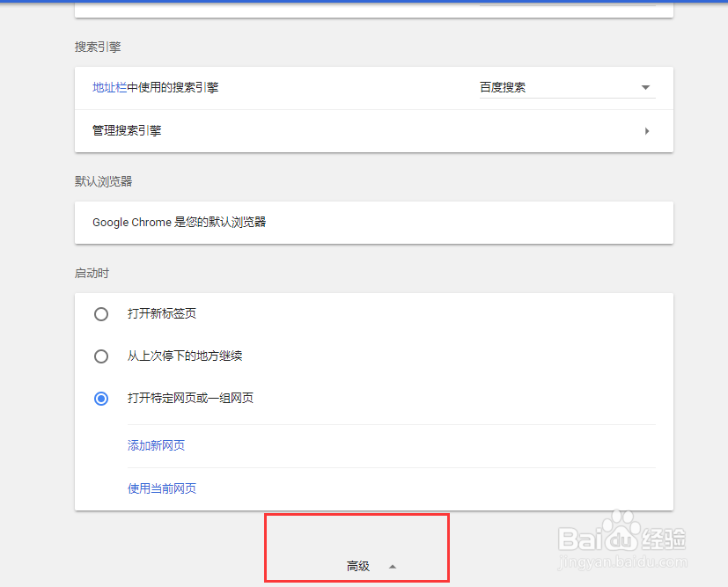Click the 搜索引擎 section heading
728x587 pixels.
(97, 47)
